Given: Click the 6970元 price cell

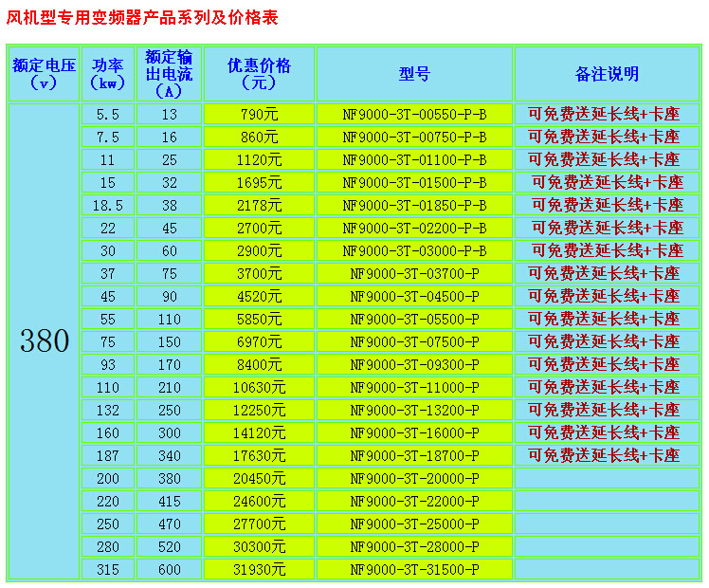Looking at the screenshot, I should pos(259,341).
